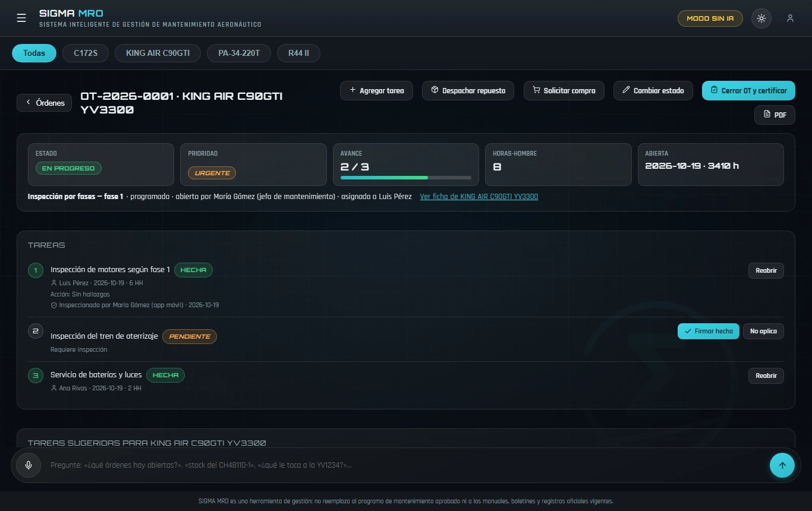The height and width of the screenshot is (511, 812).
Task: Click the order title OT-2026-0001
Action: pos(182,103)
